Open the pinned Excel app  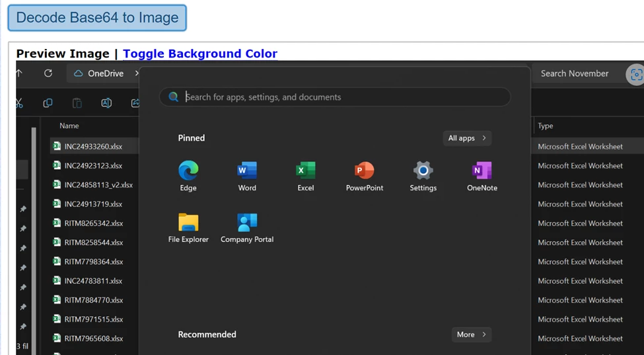click(x=306, y=176)
